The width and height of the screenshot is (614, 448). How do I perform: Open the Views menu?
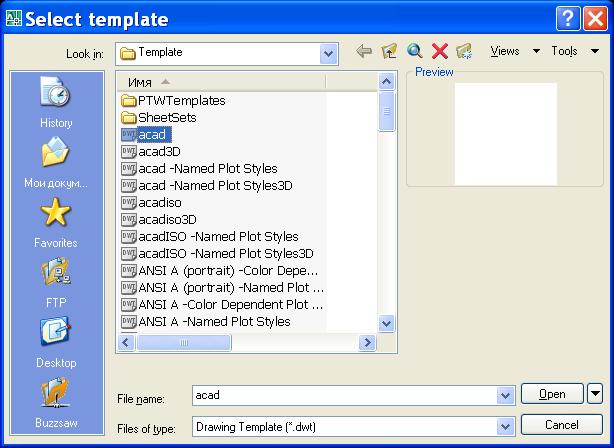pyautogui.click(x=515, y=51)
